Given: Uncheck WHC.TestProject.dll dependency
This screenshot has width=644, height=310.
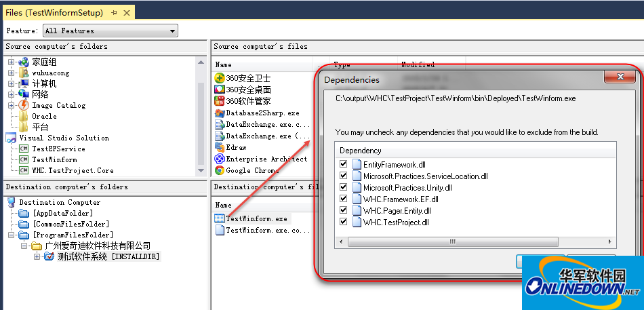Looking at the screenshot, I should [x=344, y=222].
